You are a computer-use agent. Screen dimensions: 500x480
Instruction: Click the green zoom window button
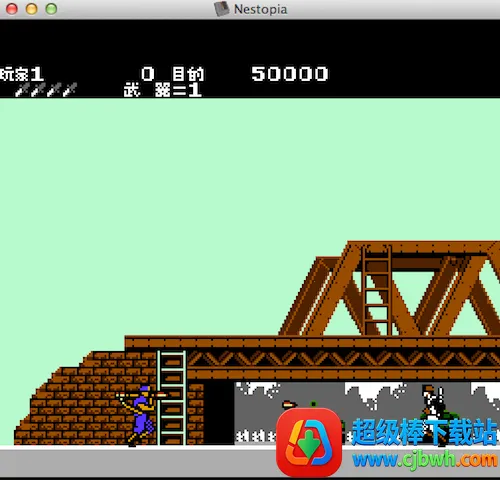pyautogui.click(x=51, y=9)
